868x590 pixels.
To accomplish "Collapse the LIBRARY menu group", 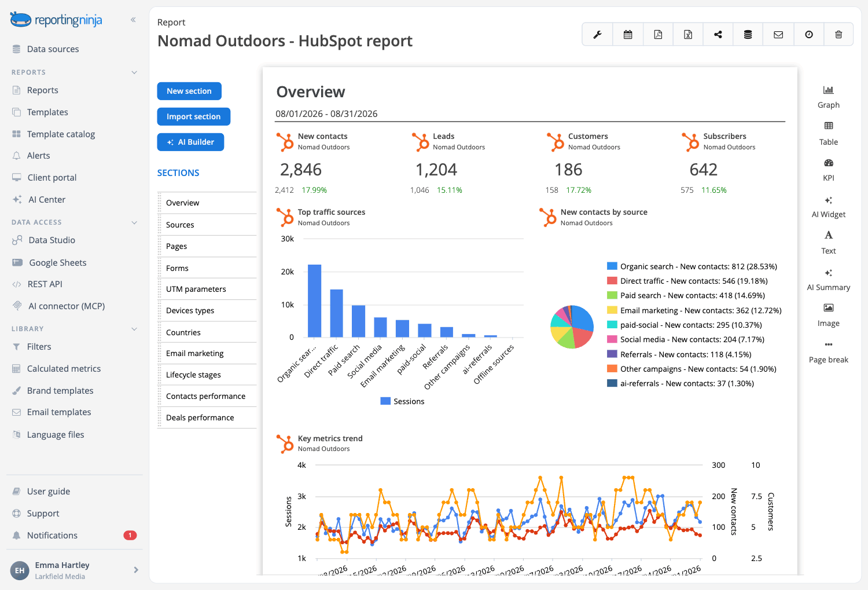I will click(x=134, y=329).
